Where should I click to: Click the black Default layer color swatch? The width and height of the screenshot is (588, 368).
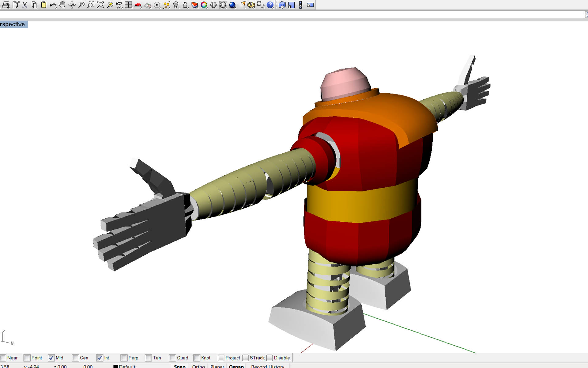[116, 366]
